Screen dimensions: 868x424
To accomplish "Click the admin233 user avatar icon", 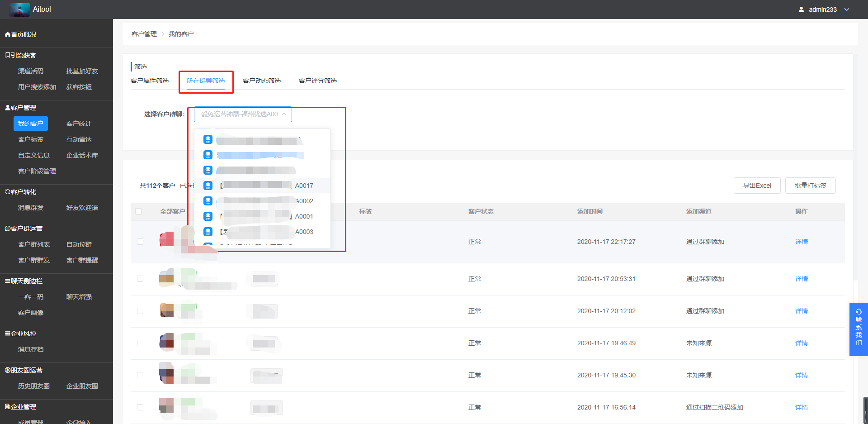I will [801, 10].
